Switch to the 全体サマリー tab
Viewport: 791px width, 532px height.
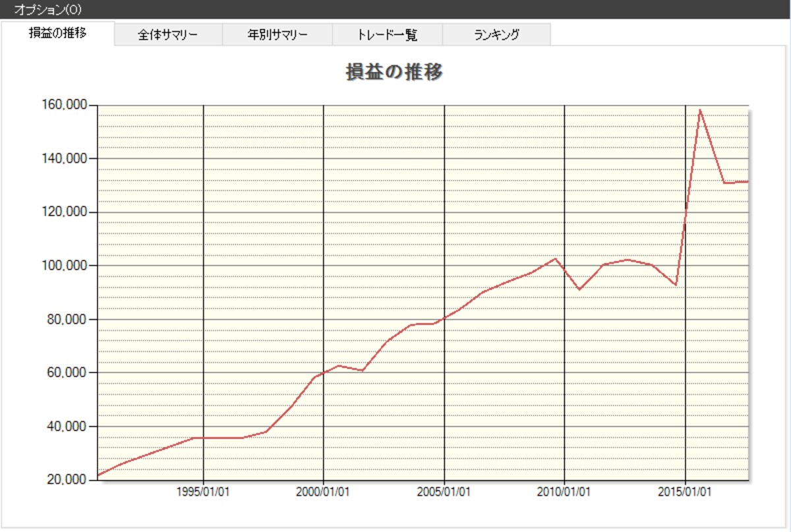[167, 35]
